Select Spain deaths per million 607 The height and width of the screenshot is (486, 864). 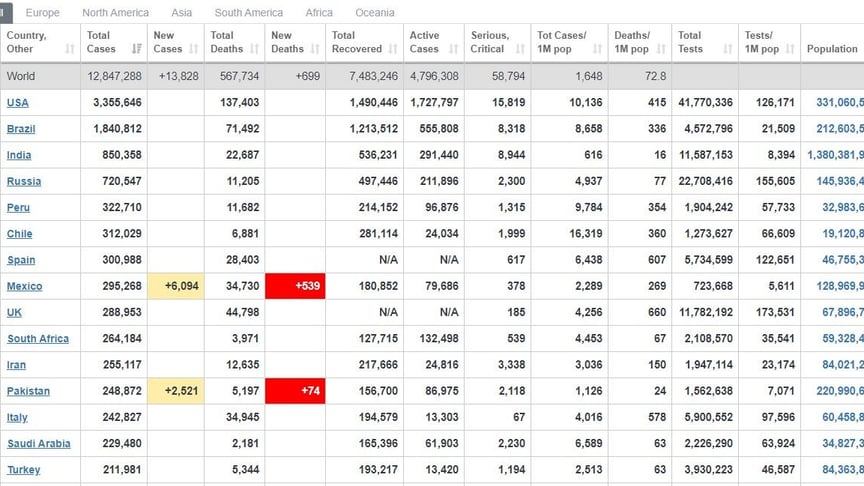pyautogui.click(x=657, y=260)
